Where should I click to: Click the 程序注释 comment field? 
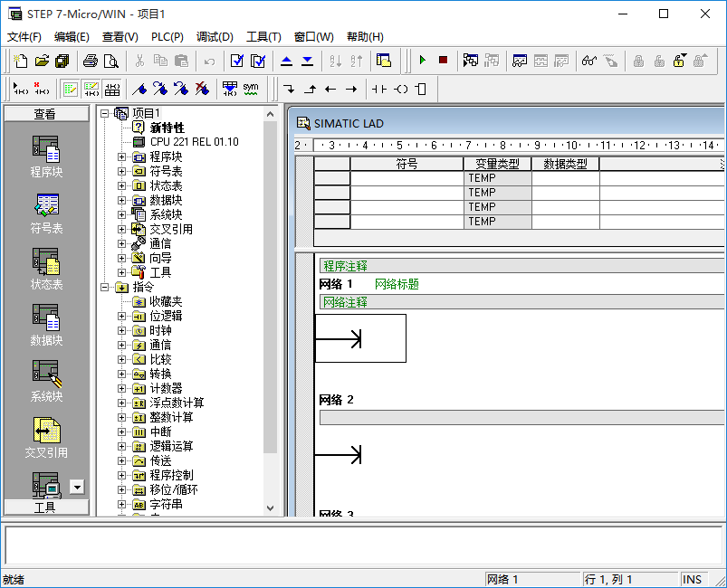521,266
